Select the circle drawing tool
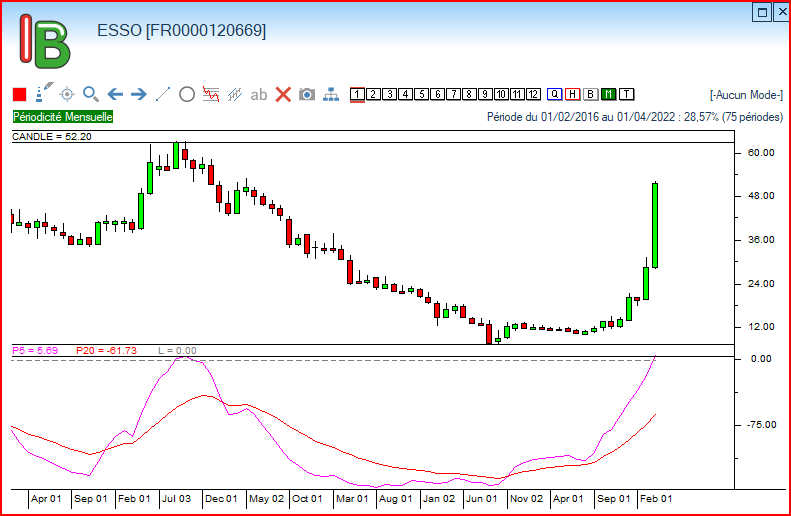The image size is (791, 516). (x=187, y=94)
